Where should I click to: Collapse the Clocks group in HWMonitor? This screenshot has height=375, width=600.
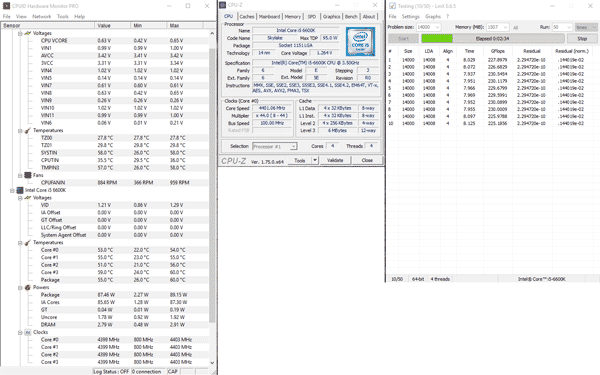pyautogui.click(x=20, y=332)
